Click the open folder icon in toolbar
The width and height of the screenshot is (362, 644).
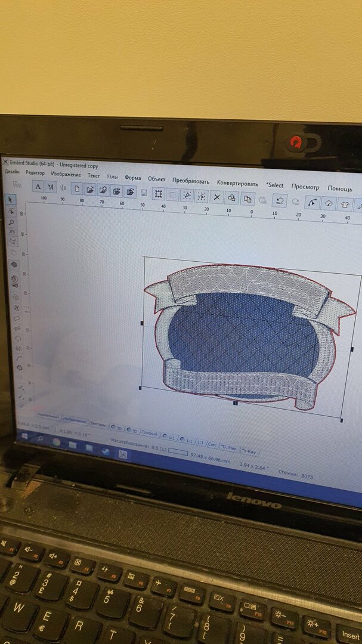pyautogui.click(x=91, y=190)
